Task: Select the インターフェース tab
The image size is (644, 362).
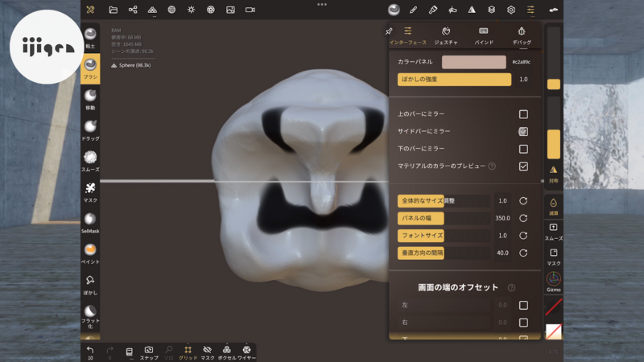Action: tap(408, 35)
